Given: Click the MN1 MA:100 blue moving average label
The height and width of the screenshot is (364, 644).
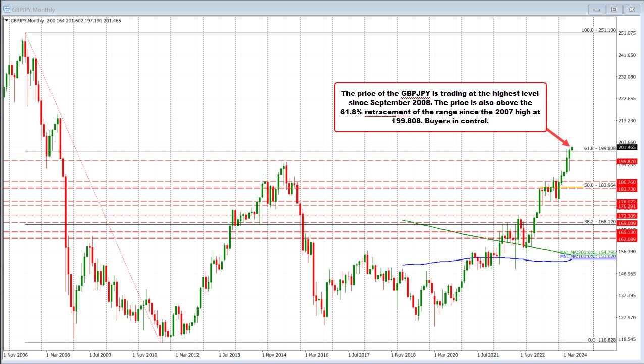Looking at the screenshot, I should coord(587,257).
